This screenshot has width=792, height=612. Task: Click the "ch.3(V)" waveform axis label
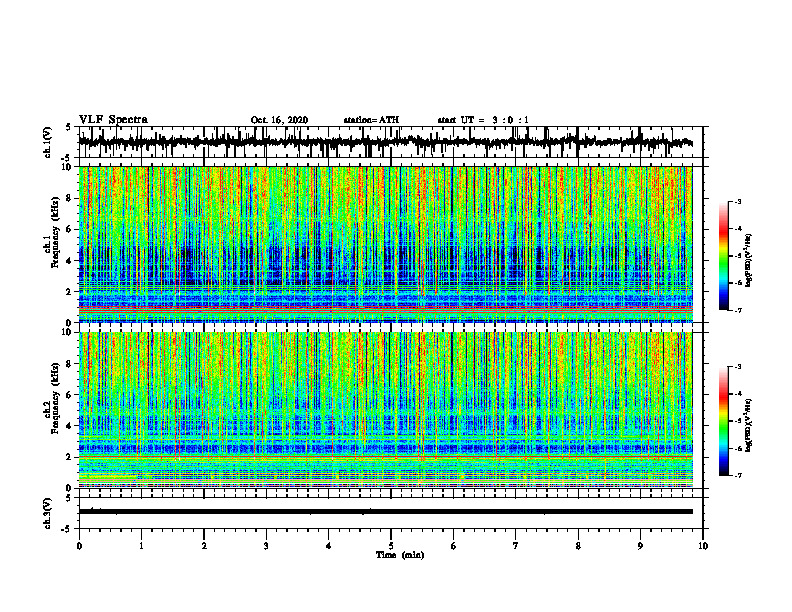pos(47,513)
